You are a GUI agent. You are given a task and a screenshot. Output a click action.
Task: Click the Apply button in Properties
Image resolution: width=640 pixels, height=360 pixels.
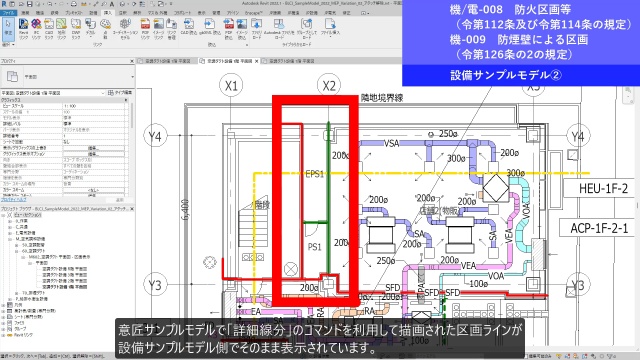click(x=120, y=200)
